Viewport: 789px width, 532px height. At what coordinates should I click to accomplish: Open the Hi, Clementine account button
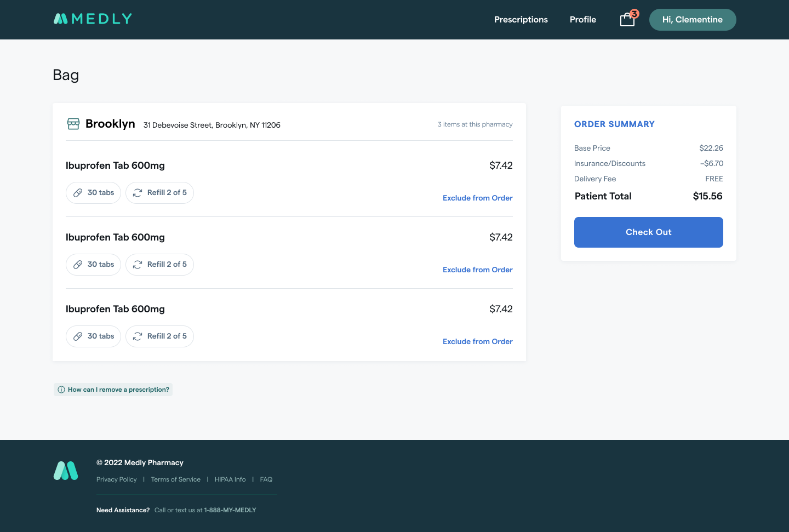tap(692, 20)
